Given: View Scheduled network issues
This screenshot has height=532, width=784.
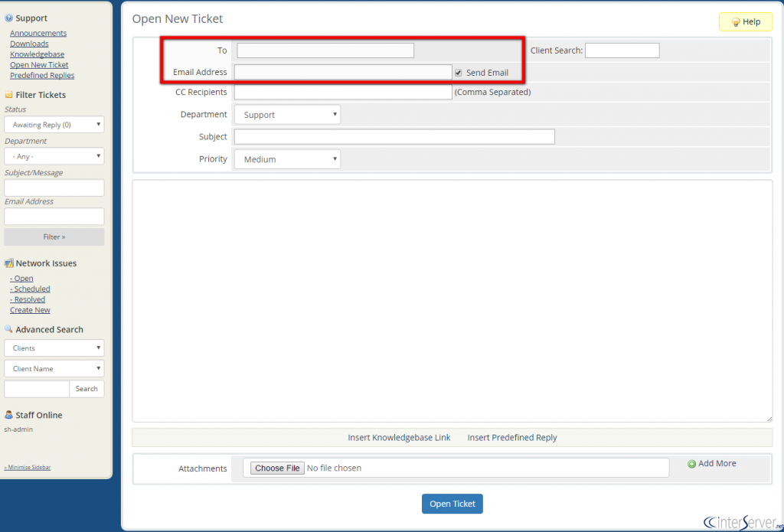Looking at the screenshot, I should 30,289.
